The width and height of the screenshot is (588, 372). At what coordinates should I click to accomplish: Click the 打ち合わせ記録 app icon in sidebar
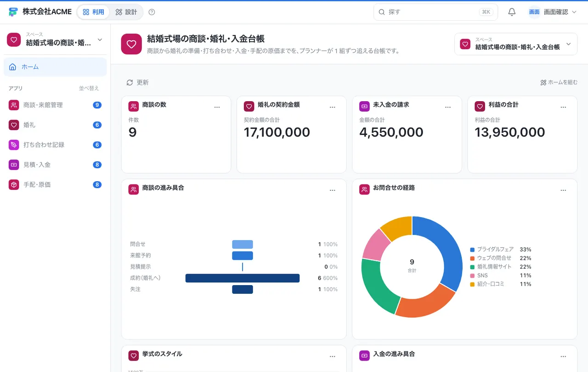click(14, 145)
